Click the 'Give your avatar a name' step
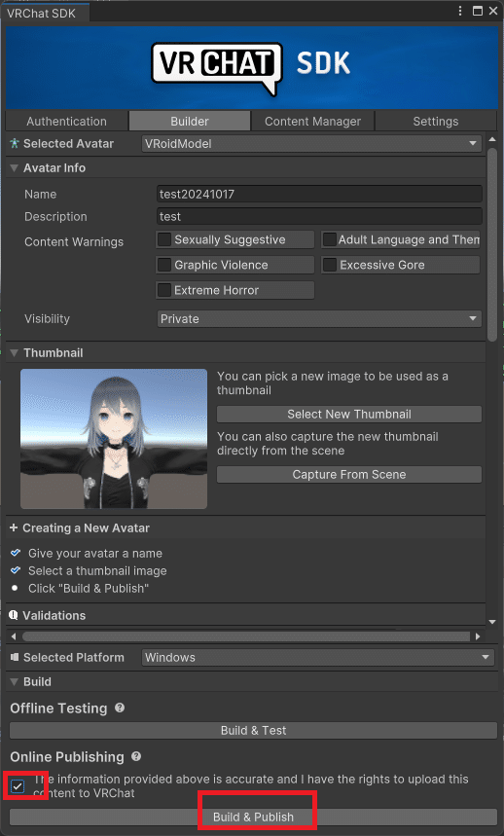Viewport: 504px width, 836px height. tap(95, 554)
